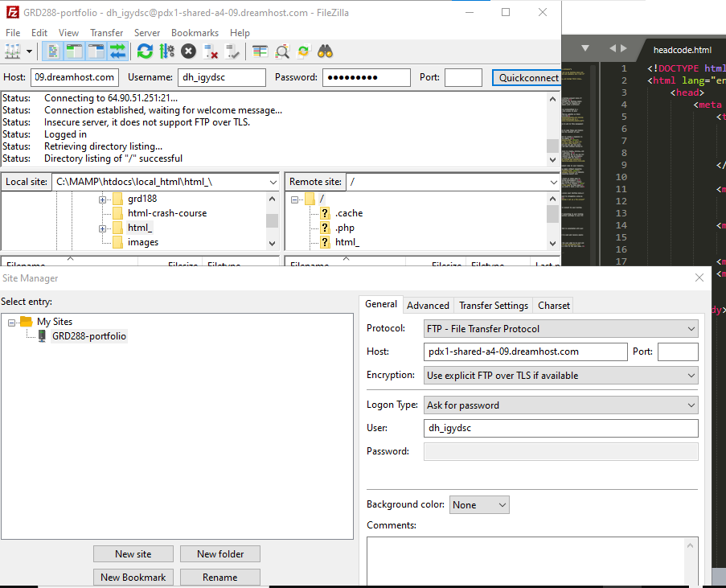Toggle synchronized browsing icon
726x588 pixels.
304,51
